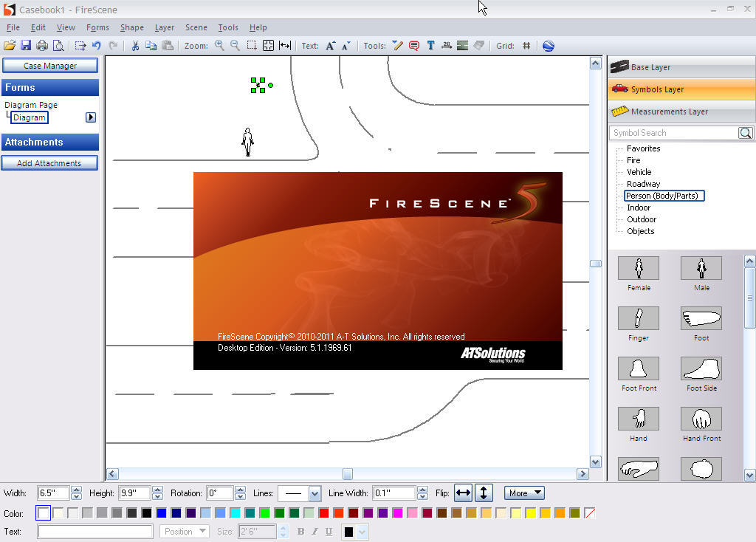Fit diagram to window zoom icon
756x542 pixels.
[268, 46]
